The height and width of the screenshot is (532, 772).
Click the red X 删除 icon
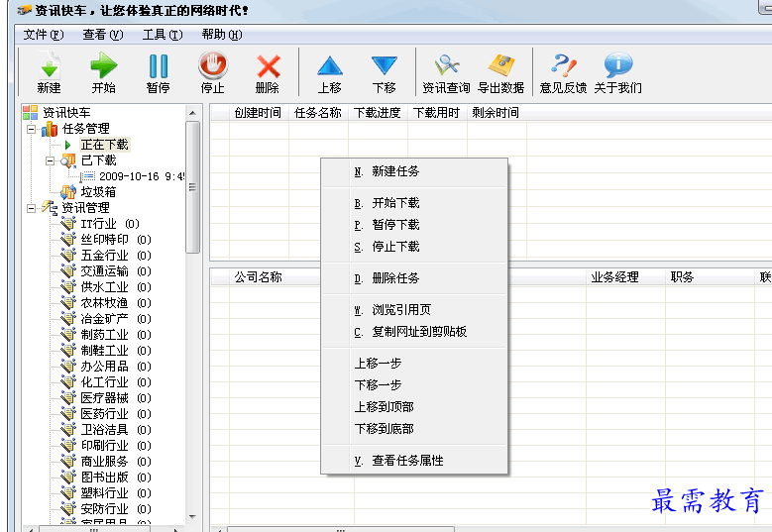269,66
